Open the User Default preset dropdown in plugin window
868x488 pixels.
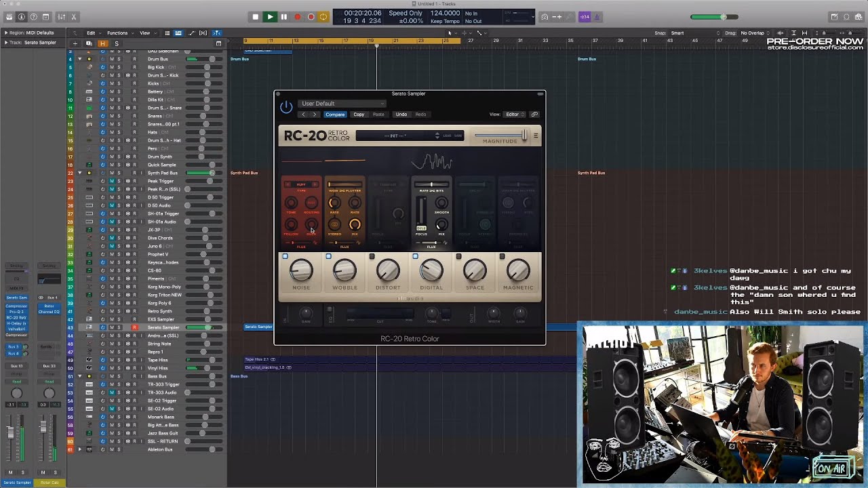pyautogui.click(x=342, y=104)
